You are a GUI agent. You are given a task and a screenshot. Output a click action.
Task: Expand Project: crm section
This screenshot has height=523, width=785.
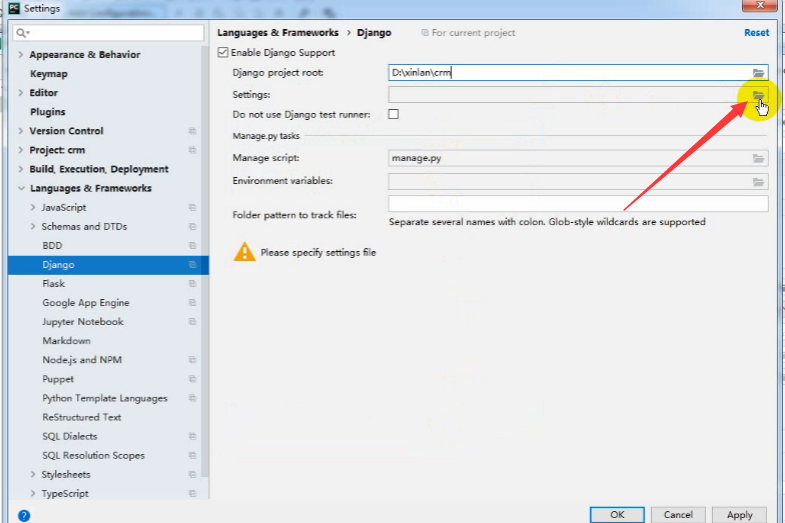(x=21, y=150)
